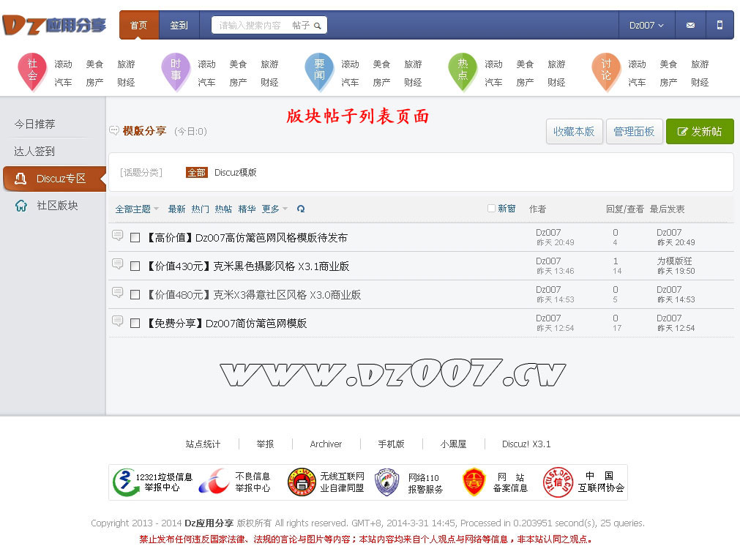Open the 管理面板 button
Screen dimensions: 740x560
point(634,131)
